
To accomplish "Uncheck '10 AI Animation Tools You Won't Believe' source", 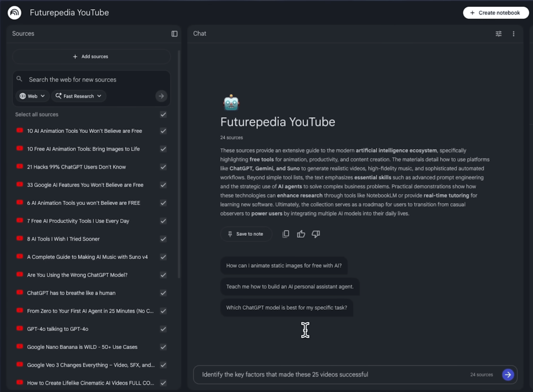I will (163, 131).
